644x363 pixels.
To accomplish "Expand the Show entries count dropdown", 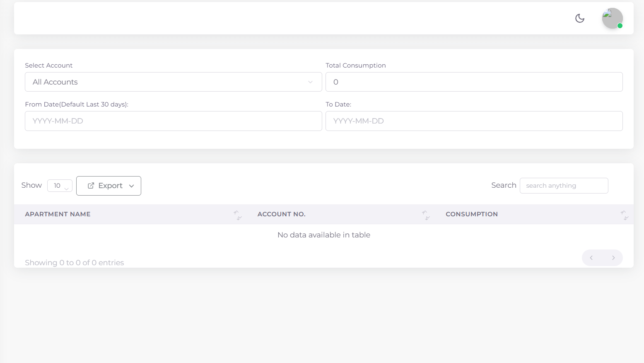I will tap(60, 186).
